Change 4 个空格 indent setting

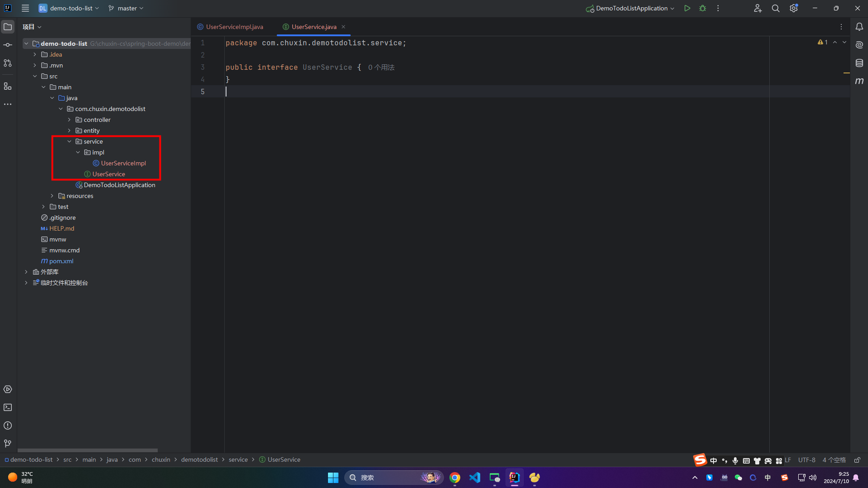[834, 460]
